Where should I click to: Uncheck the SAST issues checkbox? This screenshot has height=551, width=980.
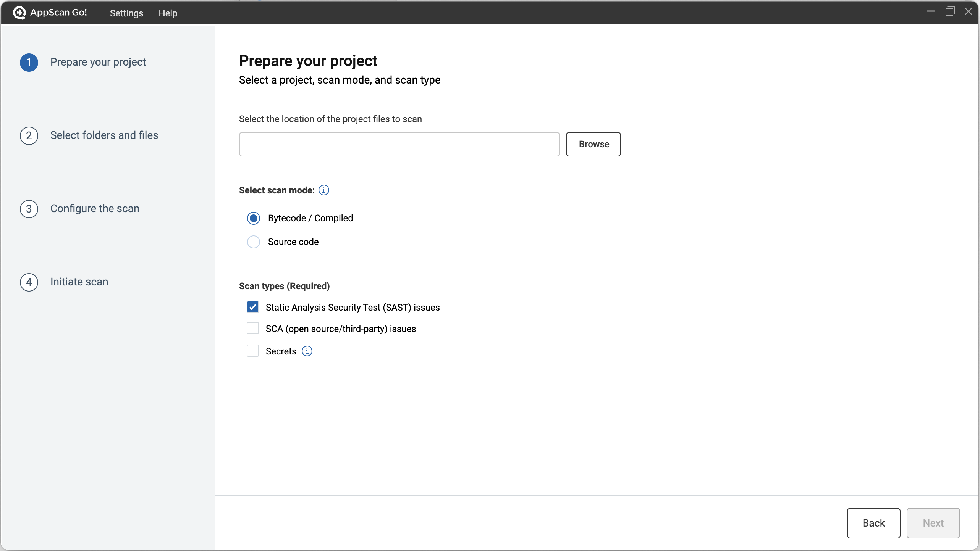pos(253,307)
